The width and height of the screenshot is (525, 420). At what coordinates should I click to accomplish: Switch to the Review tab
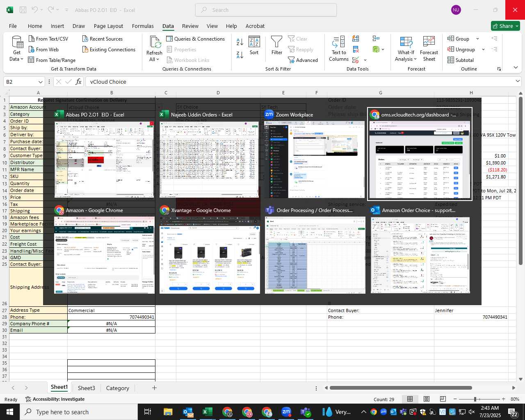(x=190, y=26)
